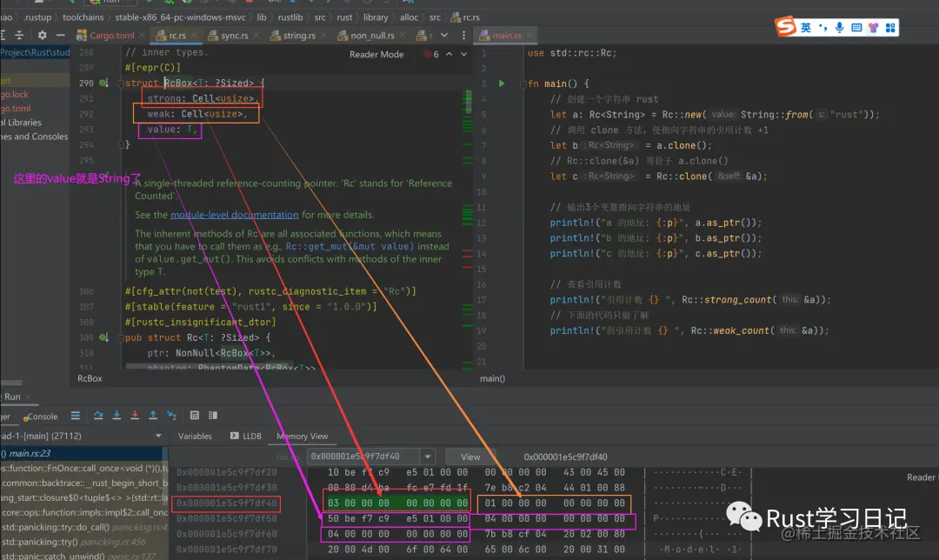Open the Memory View tab
Image resolution: width=939 pixels, height=560 pixels.
(x=302, y=436)
